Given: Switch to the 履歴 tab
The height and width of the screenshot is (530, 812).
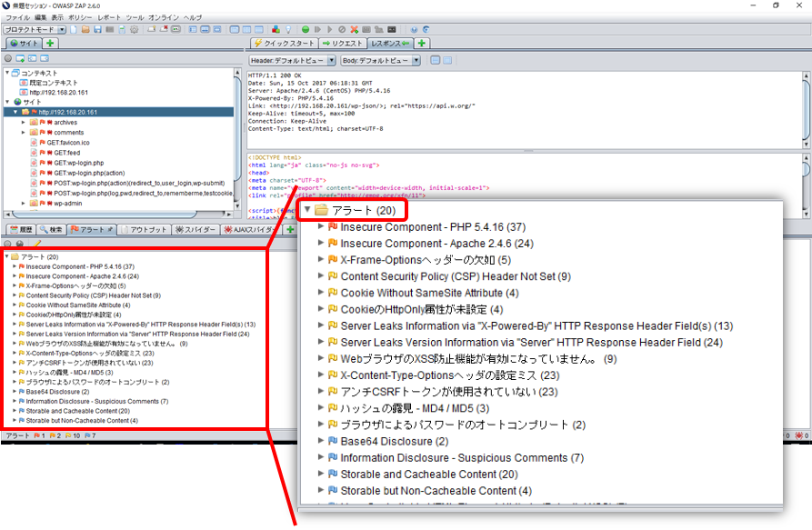Looking at the screenshot, I should 21,229.
